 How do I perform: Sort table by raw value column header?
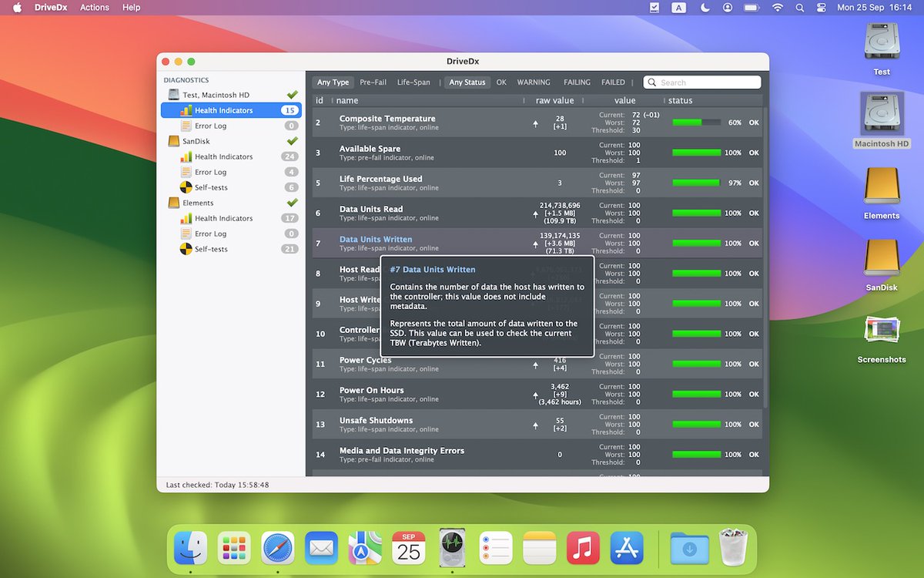[x=555, y=100]
